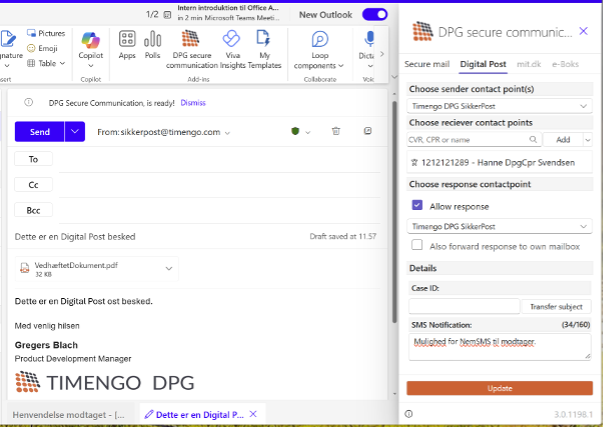Open Viva Insights add-in

pyautogui.click(x=232, y=49)
